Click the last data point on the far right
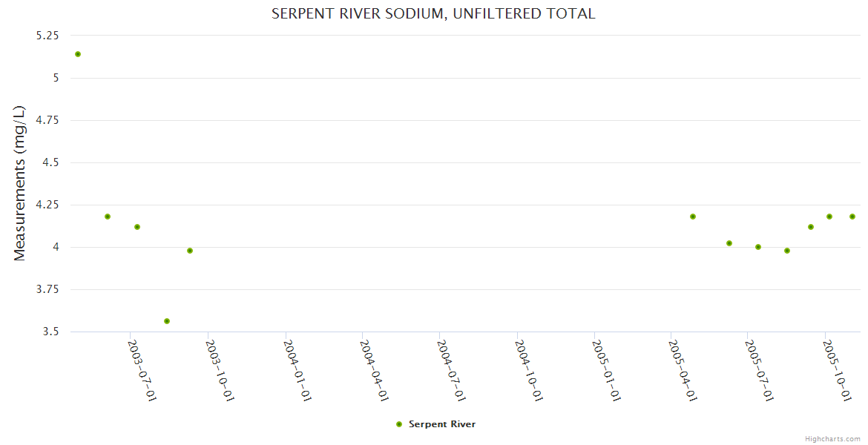Image resolution: width=868 pixels, height=445 pixels. 852,217
